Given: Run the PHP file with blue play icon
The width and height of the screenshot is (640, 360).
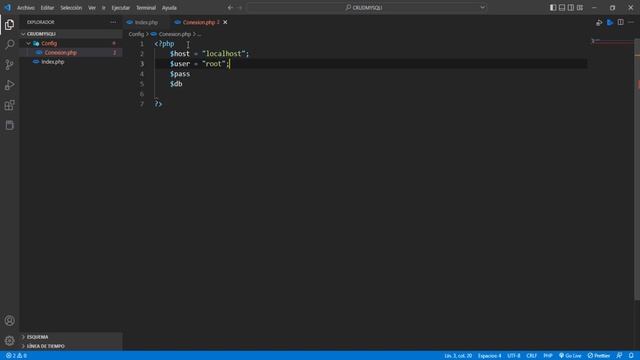Looking at the screenshot, I should tap(610, 22).
